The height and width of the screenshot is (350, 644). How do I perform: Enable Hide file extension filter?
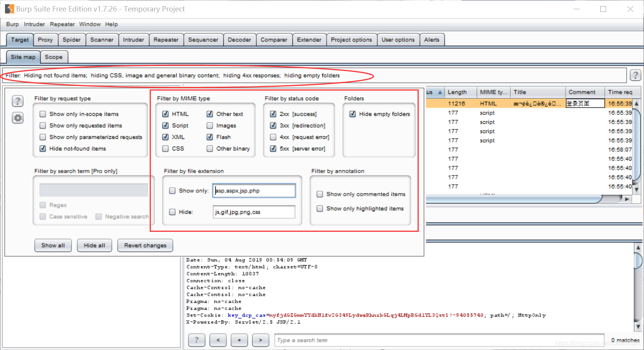point(172,212)
